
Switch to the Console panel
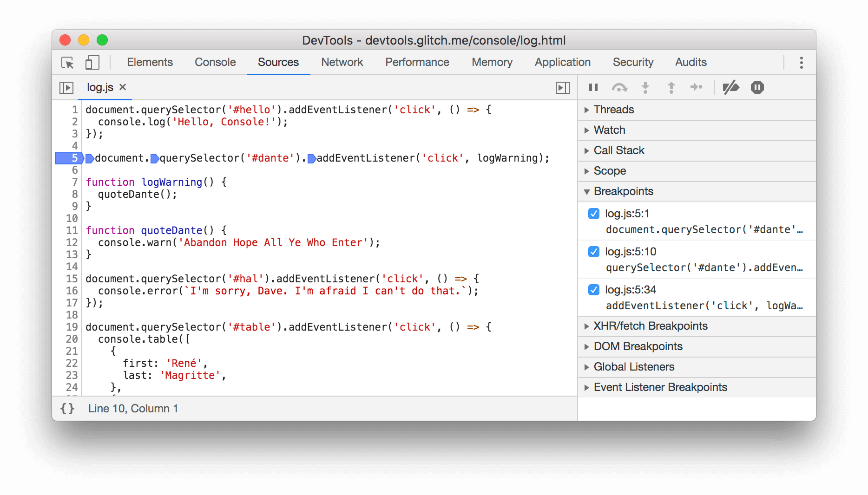point(215,62)
